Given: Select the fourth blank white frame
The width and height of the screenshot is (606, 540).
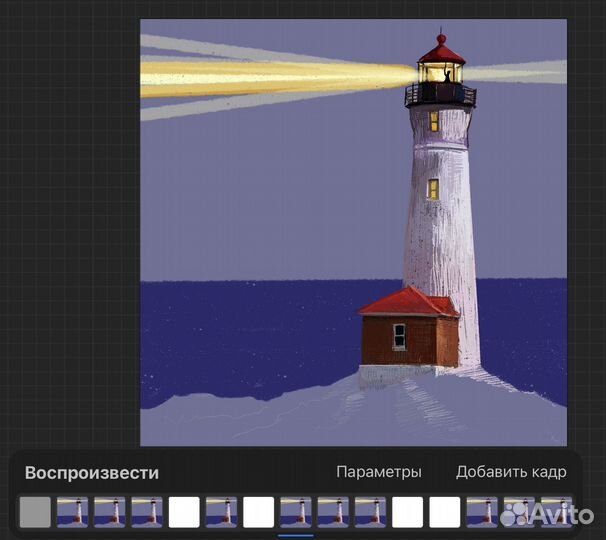Looking at the screenshot, I should click(444, 512).
